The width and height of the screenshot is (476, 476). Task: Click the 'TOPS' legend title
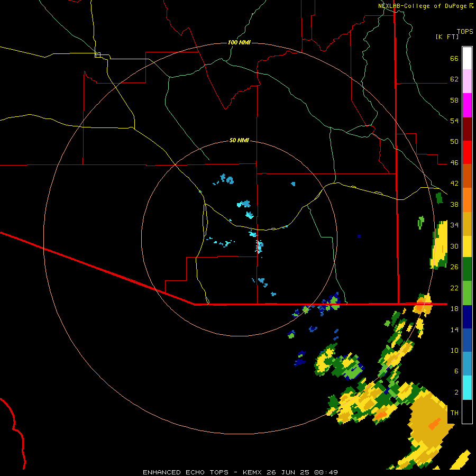(x=465, y=31)
